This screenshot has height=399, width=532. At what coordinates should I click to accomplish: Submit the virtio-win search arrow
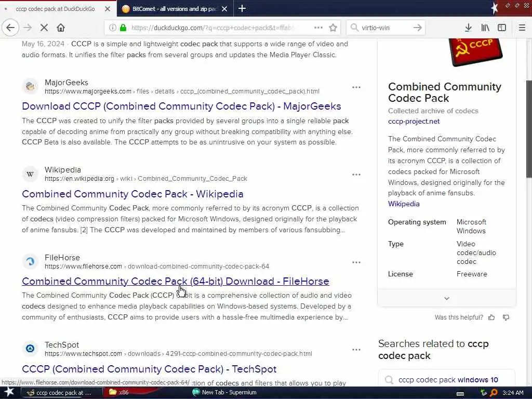pos(417,28)
